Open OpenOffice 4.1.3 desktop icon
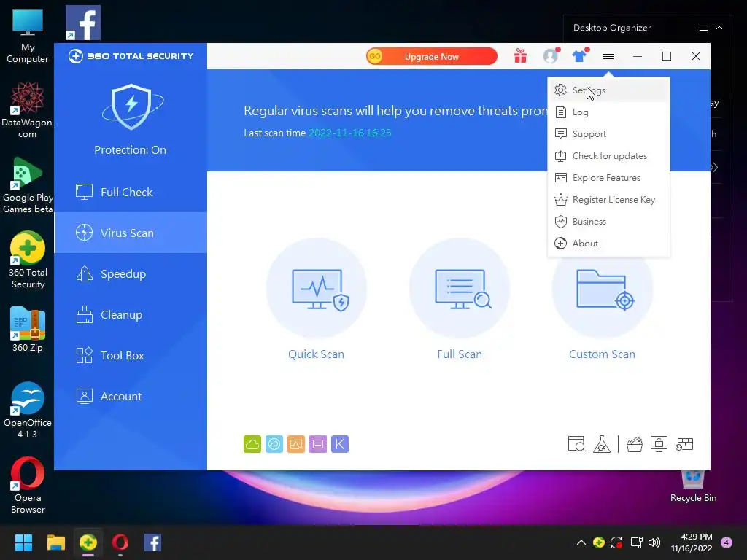This screenshot has height=560, width=747. [28, 410]
